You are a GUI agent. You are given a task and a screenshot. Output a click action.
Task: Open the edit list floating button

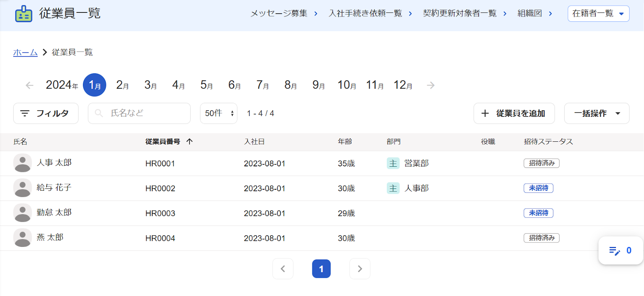click(620, 250)
